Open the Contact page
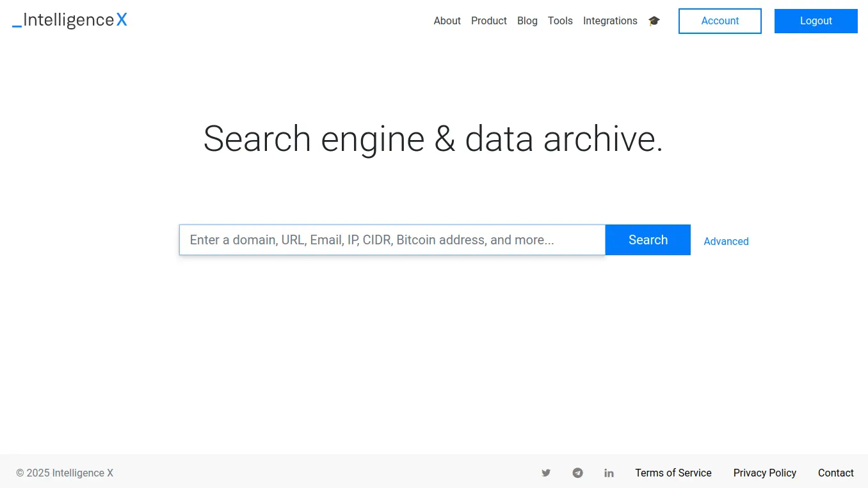The width and height of the screenshot is (868, 488). point(835,473)
